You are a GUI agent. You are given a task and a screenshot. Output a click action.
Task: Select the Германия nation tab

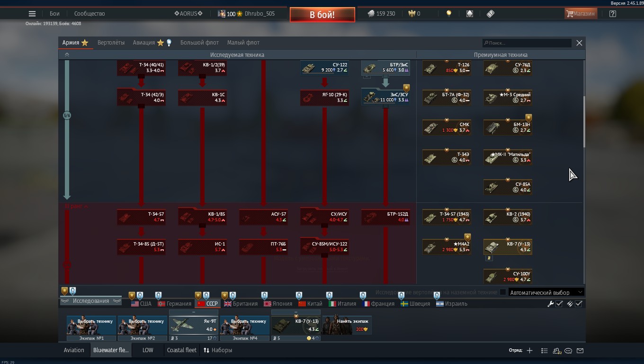click(175, 304)
